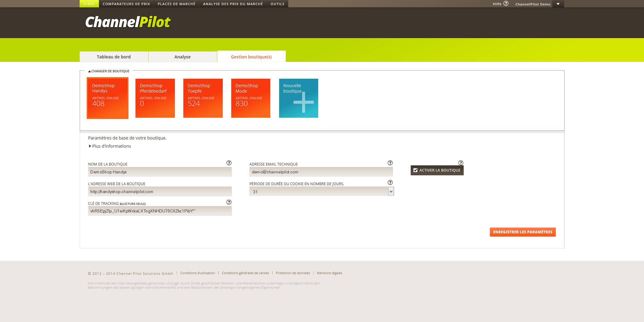Open the cookie duration days dropdown

[391, 192]
